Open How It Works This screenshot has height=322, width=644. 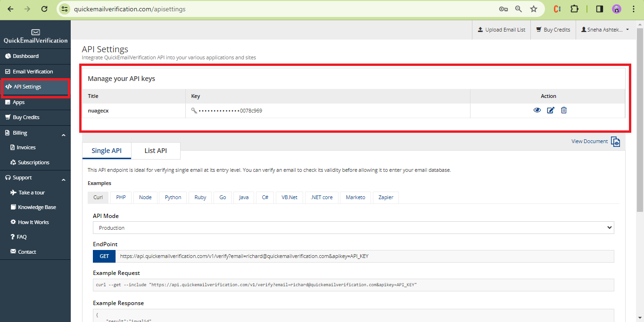click(x=35, y=222)
